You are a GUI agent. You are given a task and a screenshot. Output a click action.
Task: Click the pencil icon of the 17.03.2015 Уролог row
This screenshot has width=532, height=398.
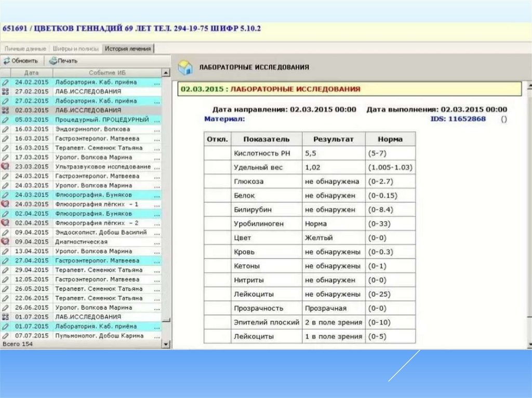click(5, 157)
